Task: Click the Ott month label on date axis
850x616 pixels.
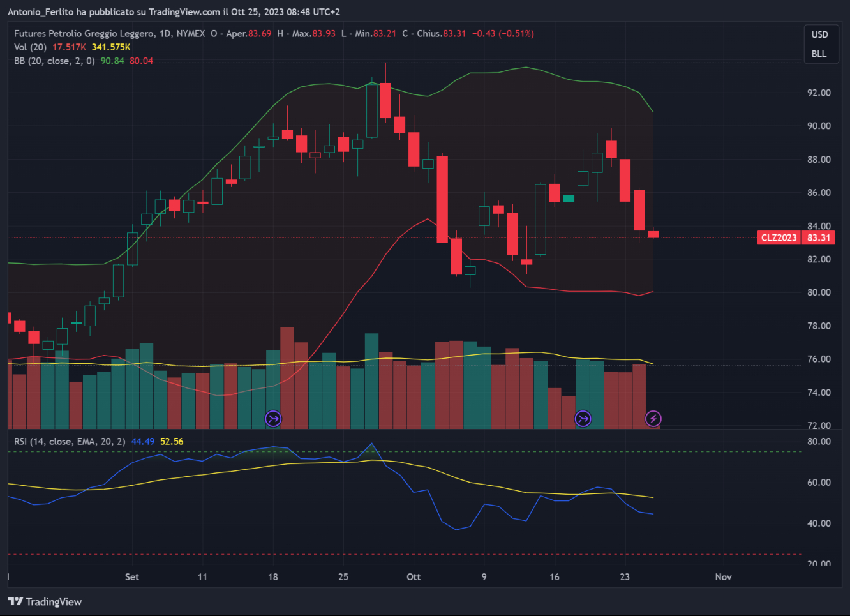Action: (x=414, y=577)
